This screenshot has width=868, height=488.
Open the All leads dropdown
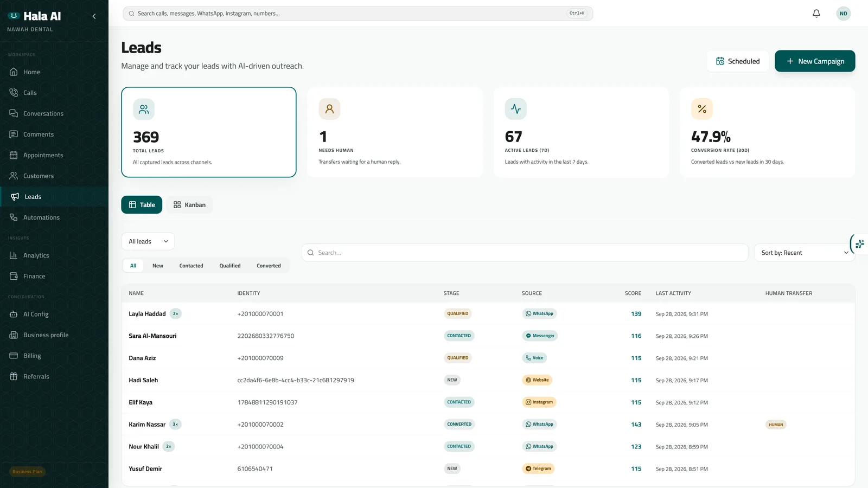tap(148, 241)
